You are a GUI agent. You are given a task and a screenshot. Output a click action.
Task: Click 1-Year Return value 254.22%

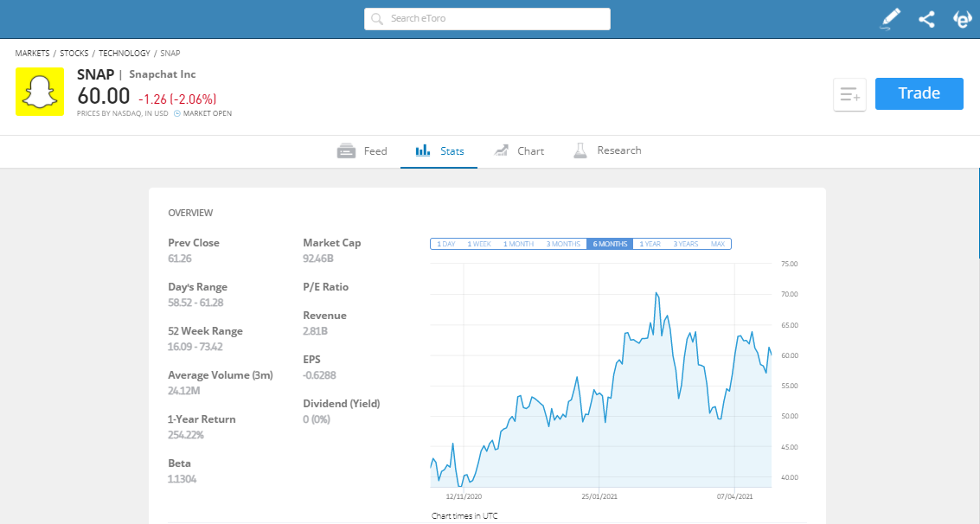(186, 435)
